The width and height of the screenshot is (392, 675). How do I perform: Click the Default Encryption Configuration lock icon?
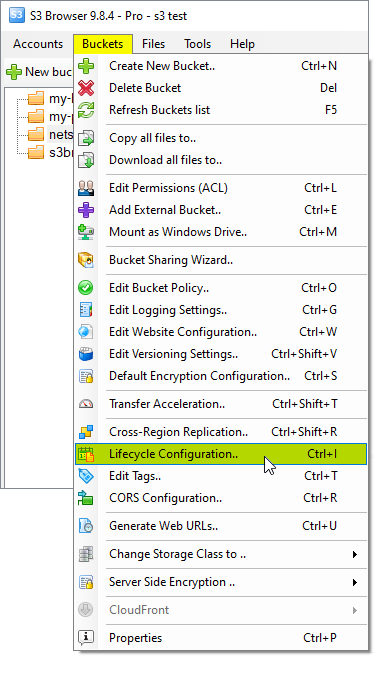[x=86, y=376]
